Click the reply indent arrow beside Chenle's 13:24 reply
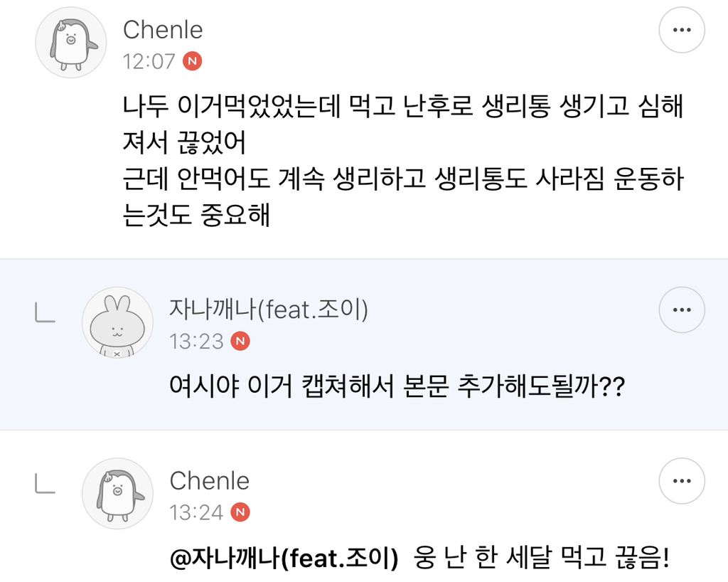The image size is (728, 582). click(x=45, y=485)
